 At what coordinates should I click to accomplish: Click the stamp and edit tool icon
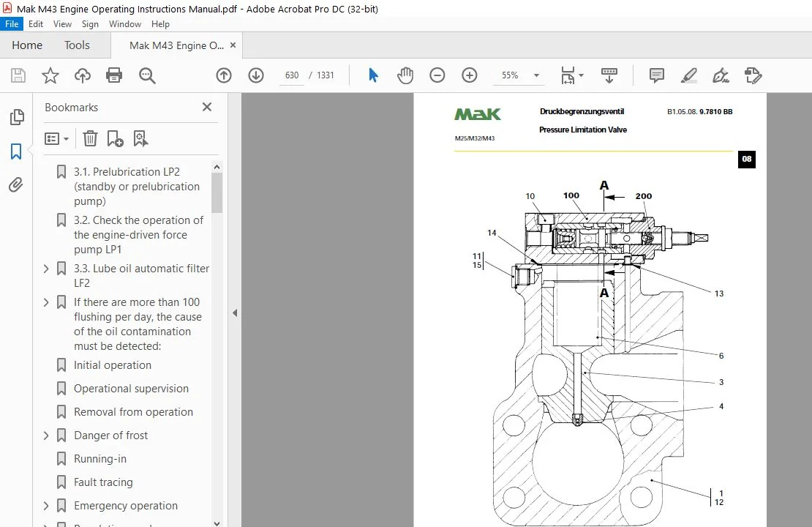tap(753, 75)
